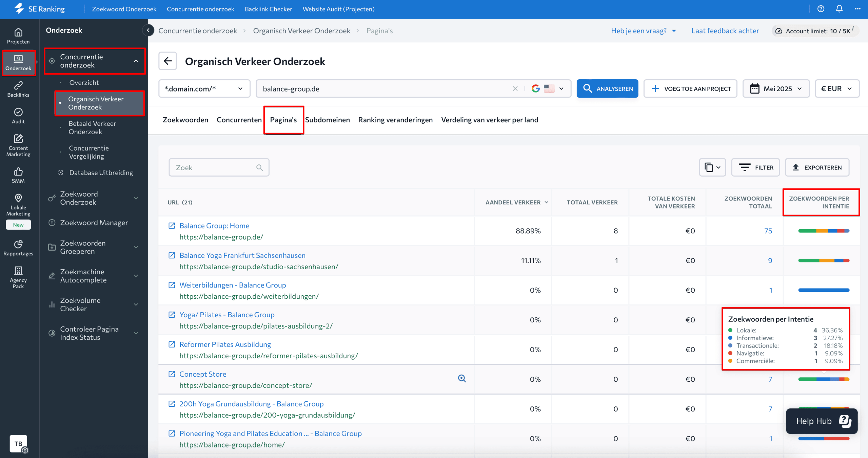Click the Account limiet indicator
868x458 pixels.
tap(816, 31)
